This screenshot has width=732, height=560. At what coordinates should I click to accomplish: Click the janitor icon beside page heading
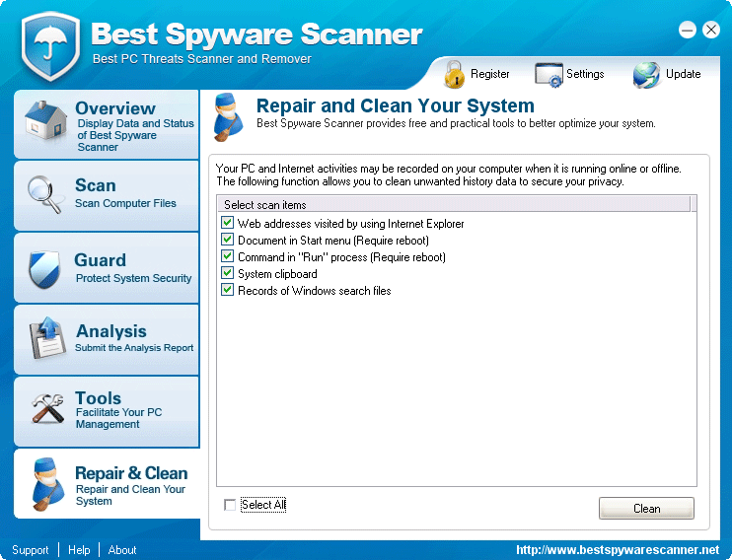click(228, 116)
